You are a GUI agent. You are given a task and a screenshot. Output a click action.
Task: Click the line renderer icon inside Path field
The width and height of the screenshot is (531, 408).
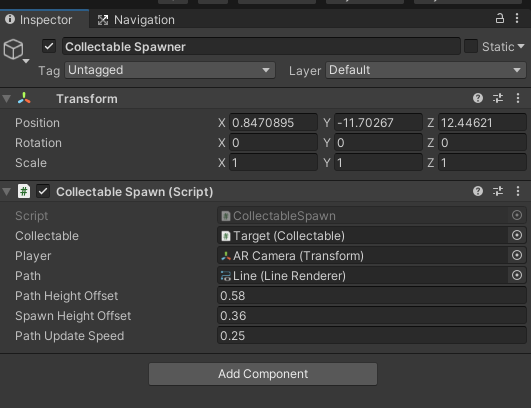226,276
